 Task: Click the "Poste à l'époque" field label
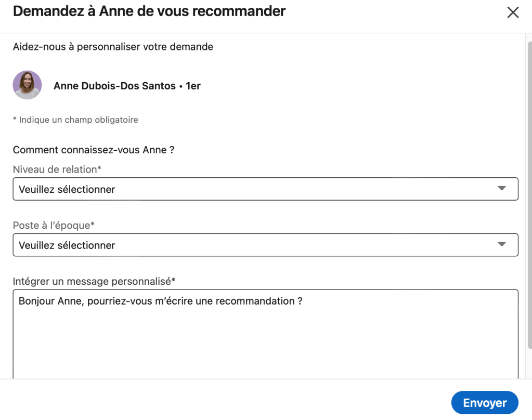coord(54,226)
